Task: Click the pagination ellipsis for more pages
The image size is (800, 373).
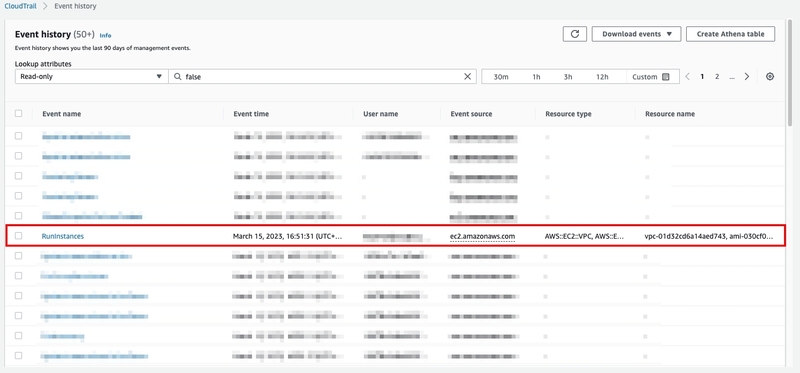Action: tap(732, 77)
